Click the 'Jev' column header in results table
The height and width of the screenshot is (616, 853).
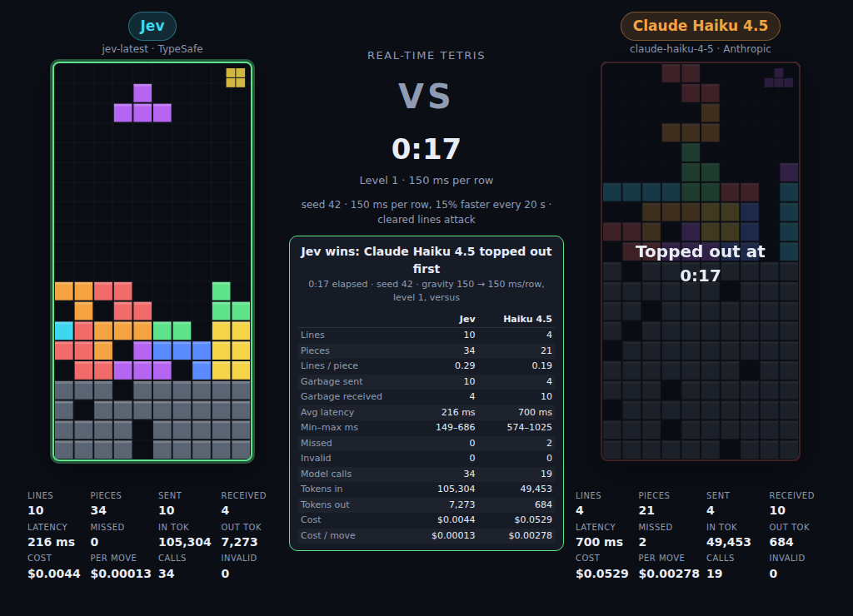point(466,319)
